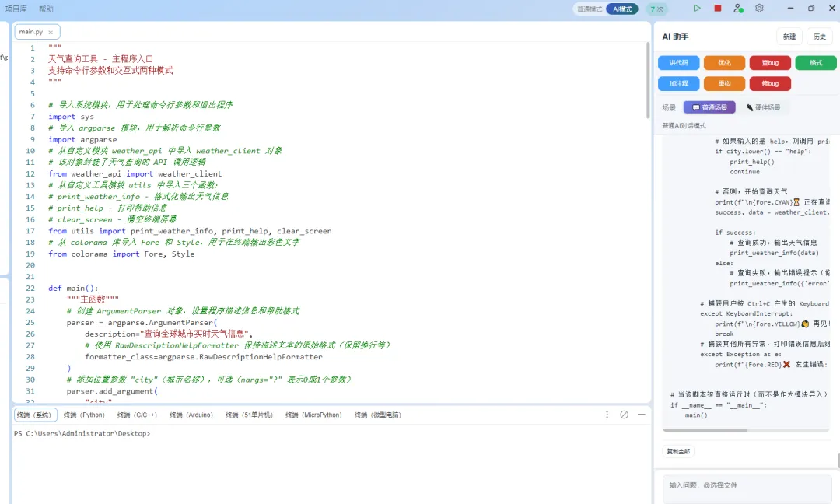
Task: Clear the terminal using the circle-slash icon
Action: (x=624, y=415)
